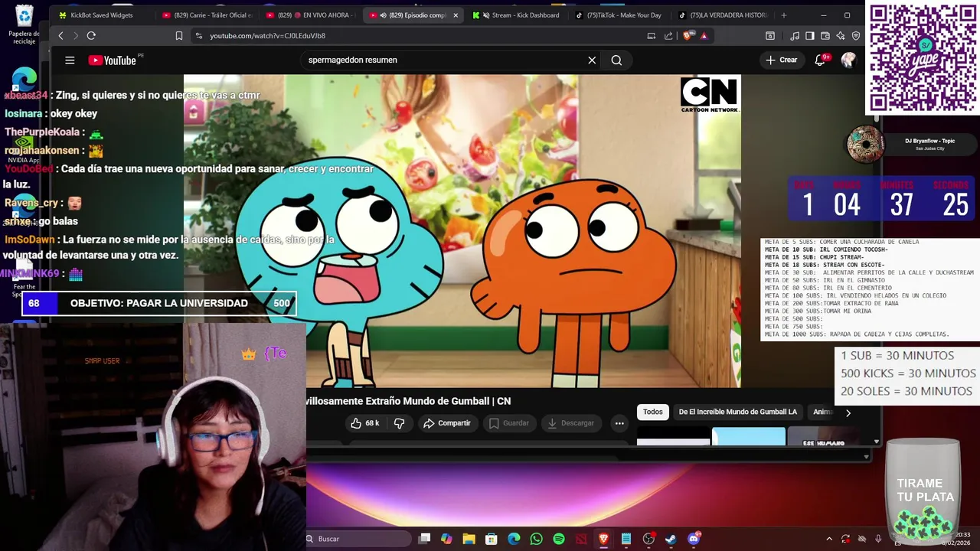This screenshot has width=980, height=551.
Task: Open the media cast icon in address bar
Action: click(651, 35)
